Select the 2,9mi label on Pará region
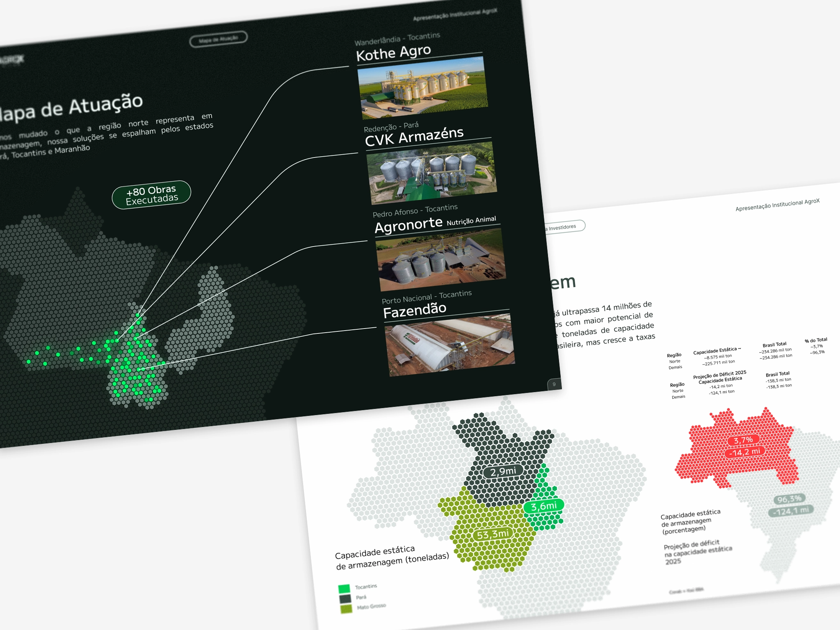The width and height of the screenshot is (840, 630). point(503,471)
